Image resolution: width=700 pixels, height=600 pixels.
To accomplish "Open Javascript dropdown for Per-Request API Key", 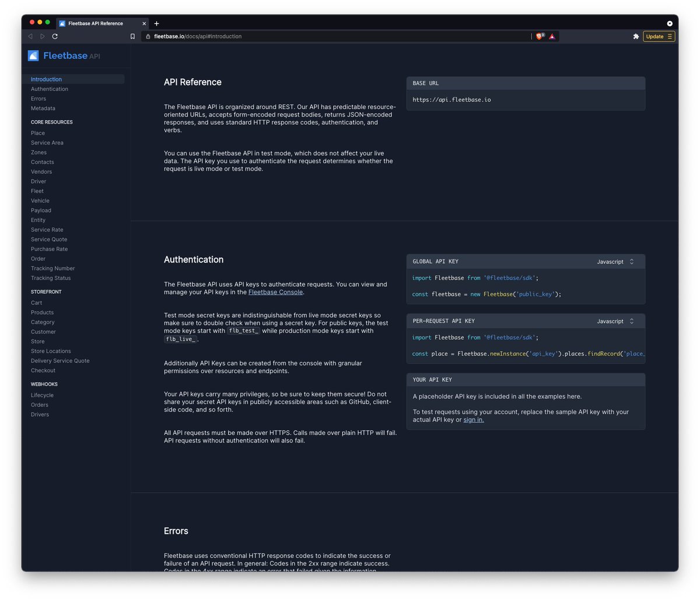I will click(x=615, y=321).
